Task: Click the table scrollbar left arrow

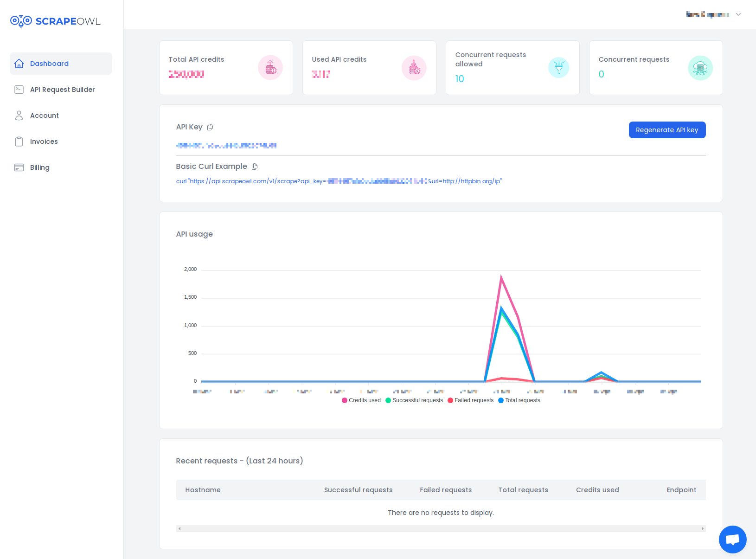Action: pos(179,529)
